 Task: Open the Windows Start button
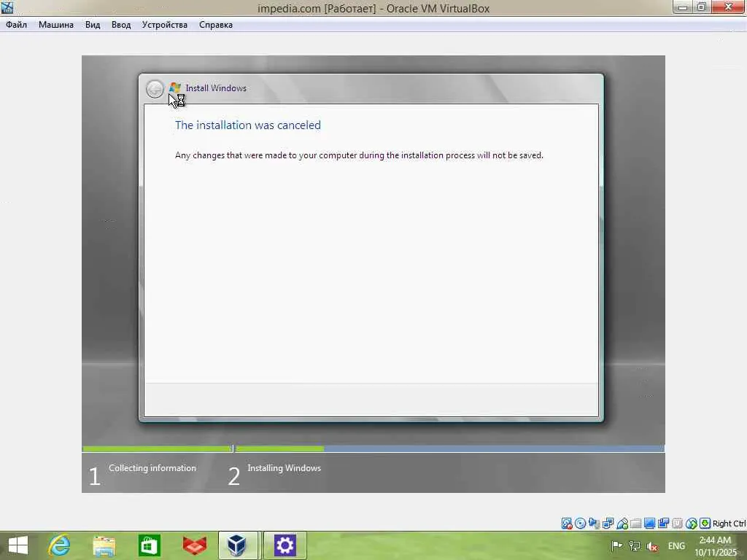[18, 545]
